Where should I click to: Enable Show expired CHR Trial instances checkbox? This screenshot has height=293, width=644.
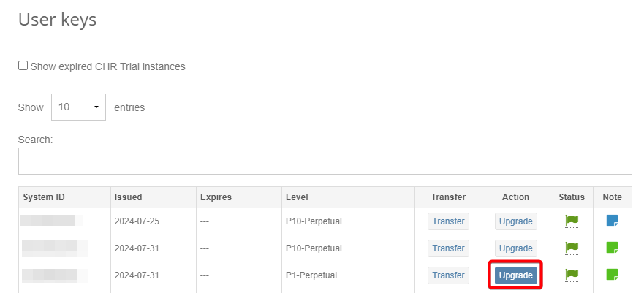(23, 66)
